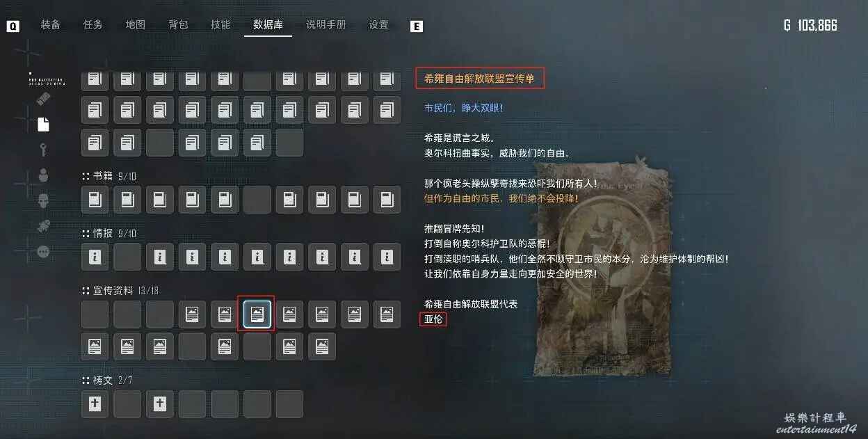The image size is (868, 439).
Task: Open the character category in sidebar
Action: [x=43, y=175]
